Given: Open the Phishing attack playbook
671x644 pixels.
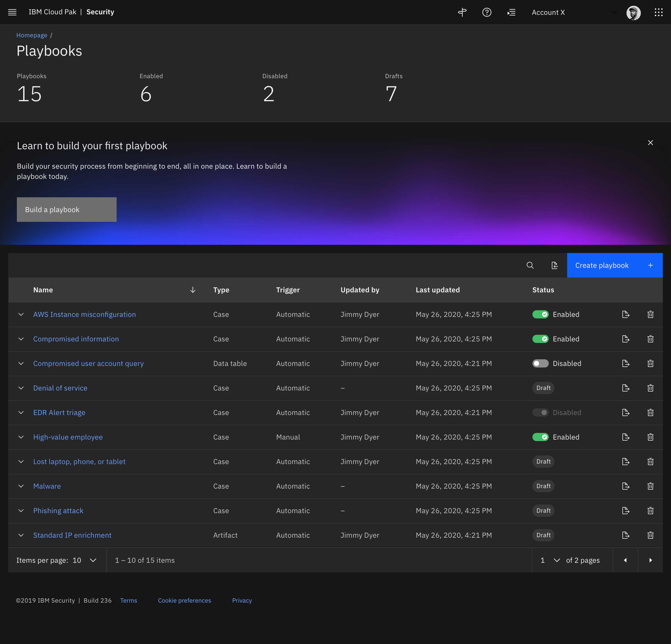Looking at the screenshot, I should [x=58, y=510].
